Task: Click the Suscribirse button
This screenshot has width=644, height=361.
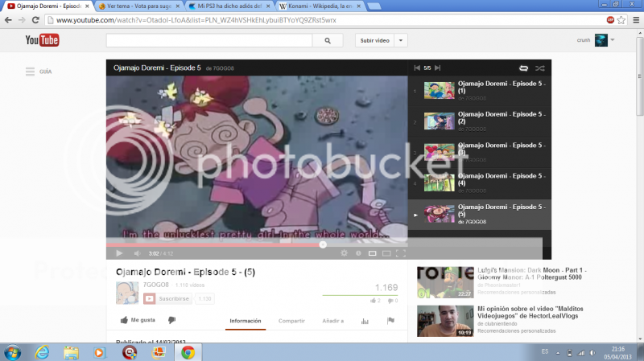Action: pyautogui.click(x=167, y=298)
